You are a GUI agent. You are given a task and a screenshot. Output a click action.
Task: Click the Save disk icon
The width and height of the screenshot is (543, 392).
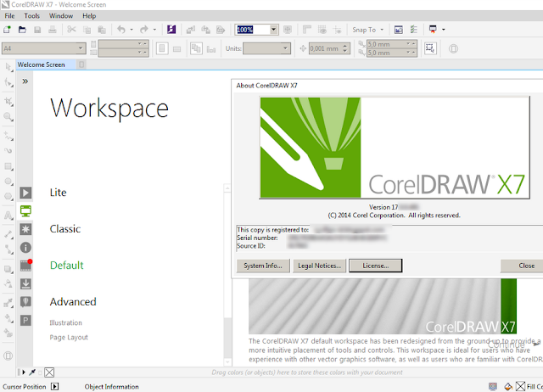tap(37, 30)
